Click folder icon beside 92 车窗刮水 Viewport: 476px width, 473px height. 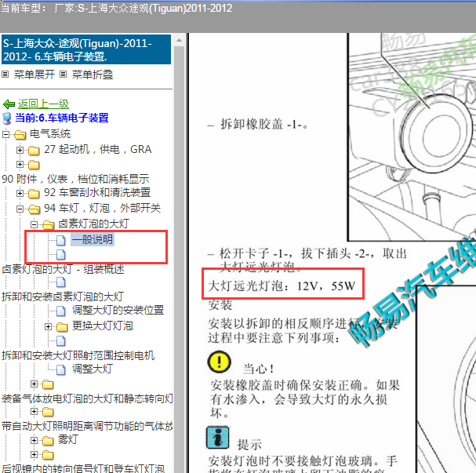point(34,194)
